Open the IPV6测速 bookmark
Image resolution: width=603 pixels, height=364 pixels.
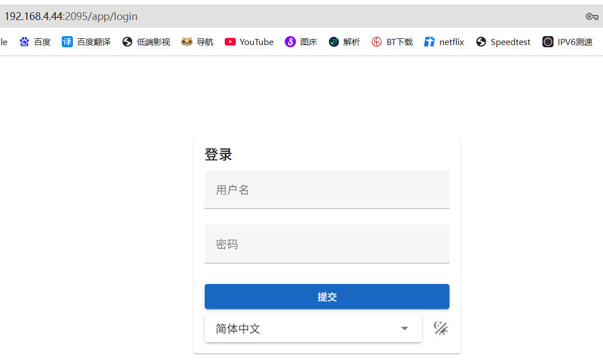pos(567,42)
